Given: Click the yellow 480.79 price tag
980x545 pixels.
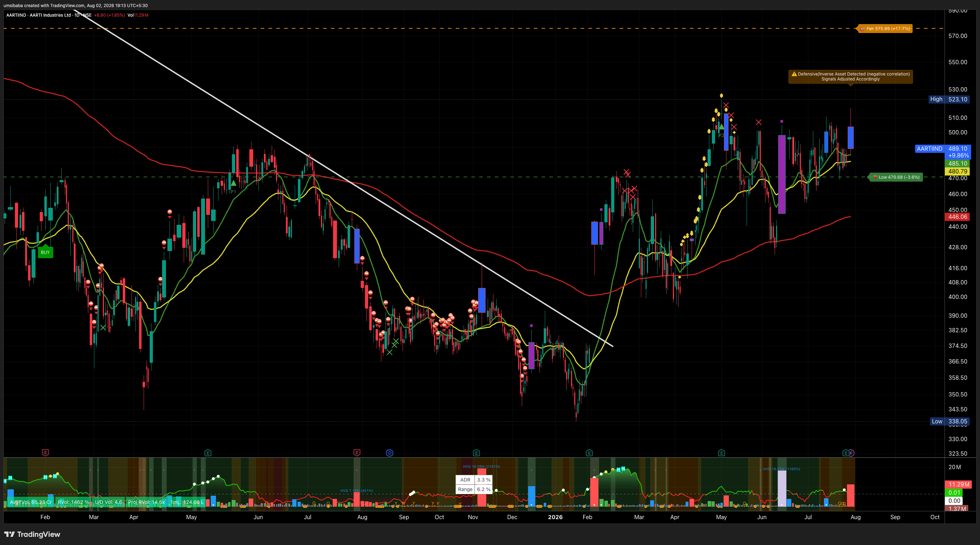Looking at the screenshot, I should pyautogui.click(x=958, y=172).
